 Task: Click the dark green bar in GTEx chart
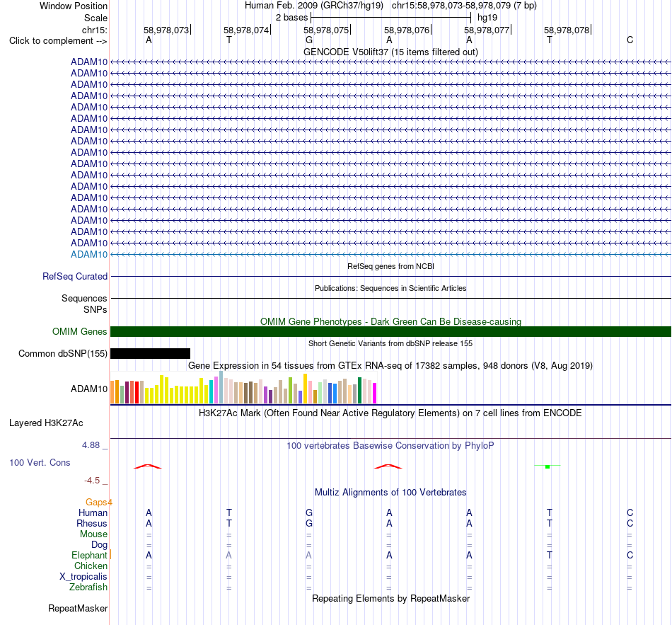click(x=359, y=390)
